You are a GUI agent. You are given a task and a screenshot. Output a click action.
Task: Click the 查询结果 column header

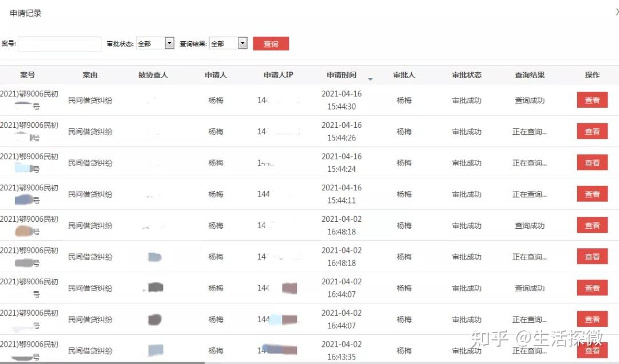pos(530,75)
